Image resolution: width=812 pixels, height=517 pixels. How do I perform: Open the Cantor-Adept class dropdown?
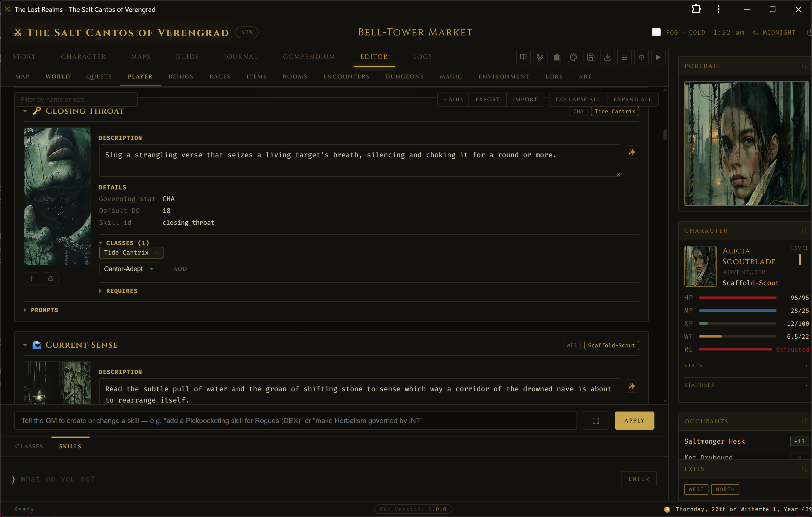click(129, 269)
